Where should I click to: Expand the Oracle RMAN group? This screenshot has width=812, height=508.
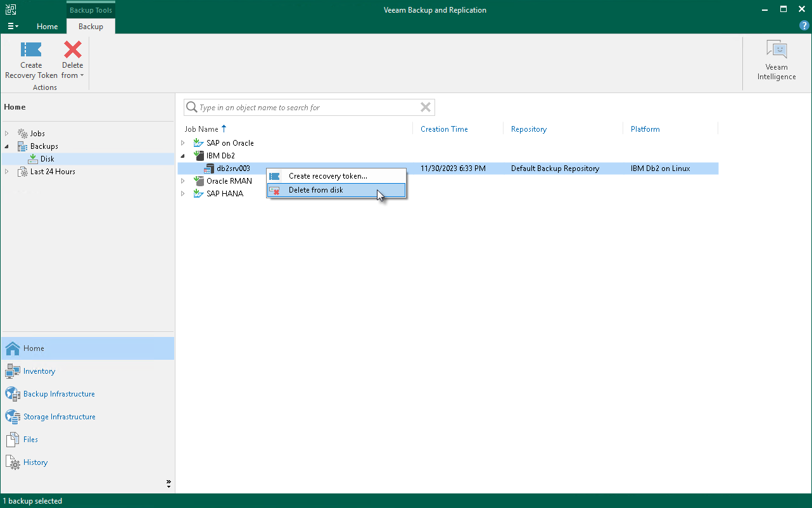[x=183, y=181]
